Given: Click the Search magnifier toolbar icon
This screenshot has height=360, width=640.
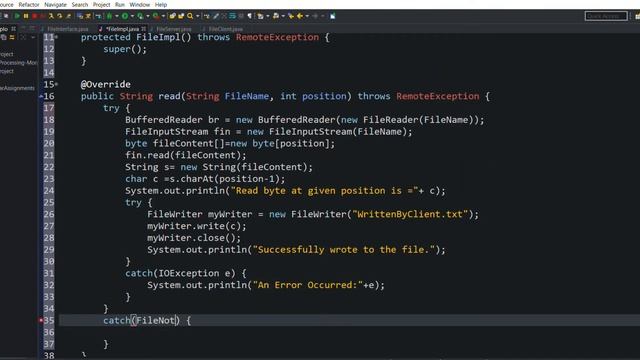Looking at the screenshot, I should pyautogui.click(x=190, y=16).
